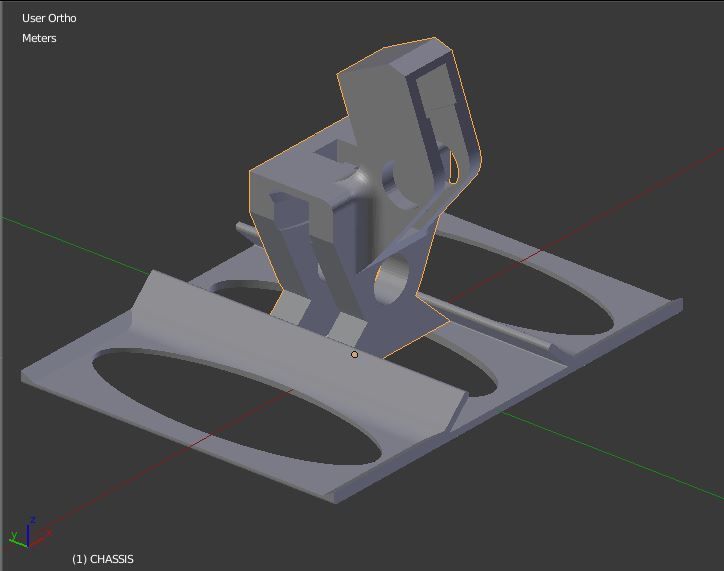
Task: Click the "Meters" unit label
Action: (39, 38)
